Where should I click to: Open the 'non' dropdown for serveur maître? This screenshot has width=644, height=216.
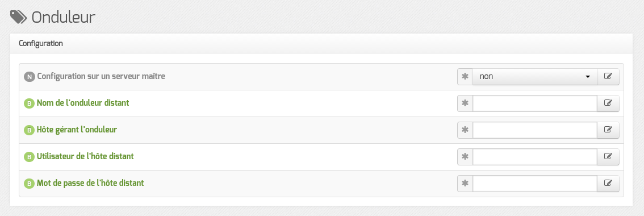tap(535, 77)
